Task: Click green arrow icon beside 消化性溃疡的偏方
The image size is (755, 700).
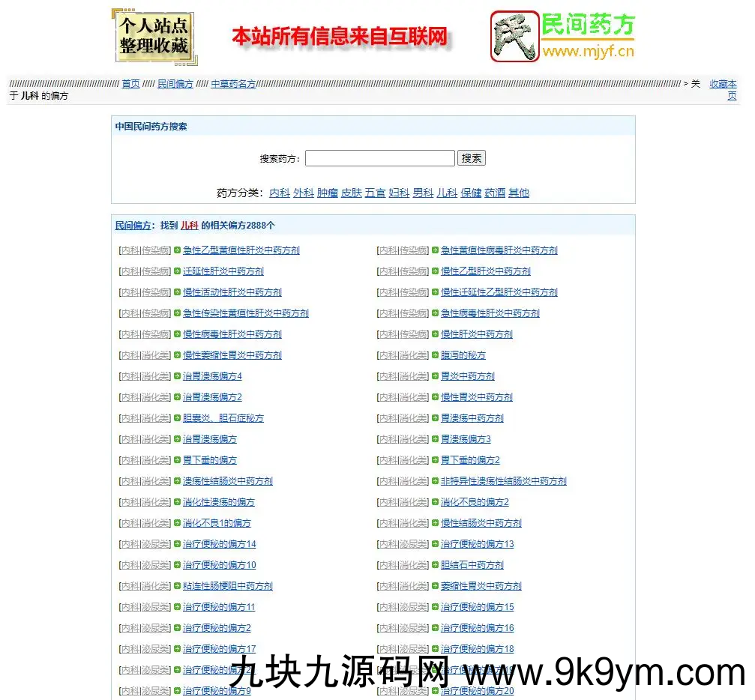Action: 178,502
